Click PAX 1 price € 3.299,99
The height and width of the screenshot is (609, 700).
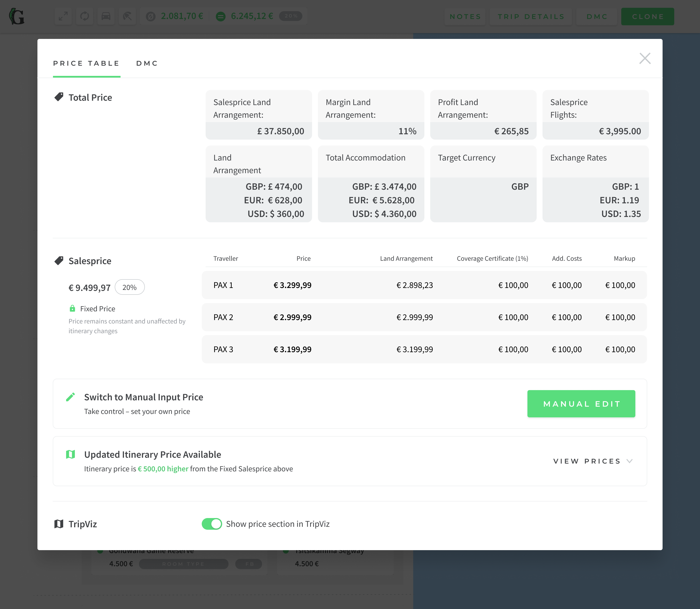click(x=292, y=285)
